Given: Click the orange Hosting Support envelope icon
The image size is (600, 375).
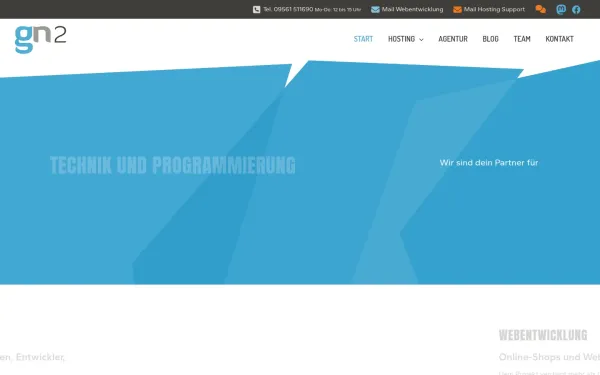Looking at the screenshot, I should [457, 10].
